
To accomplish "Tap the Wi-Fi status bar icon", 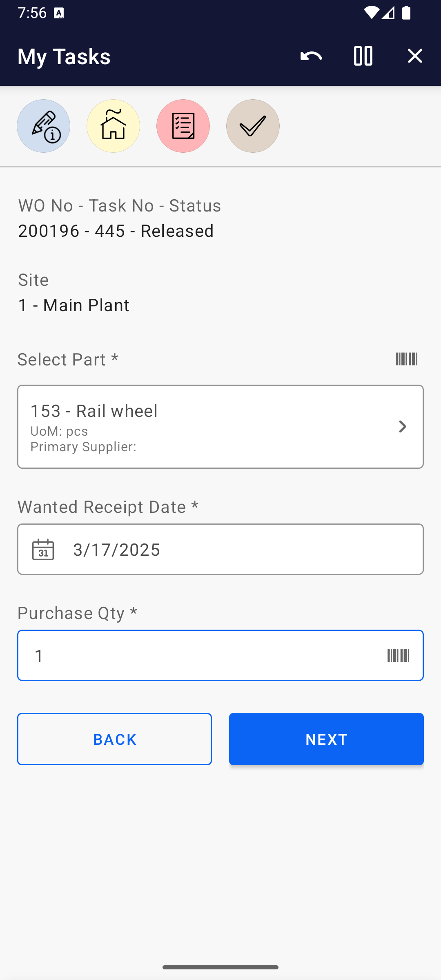I will 371,13.
